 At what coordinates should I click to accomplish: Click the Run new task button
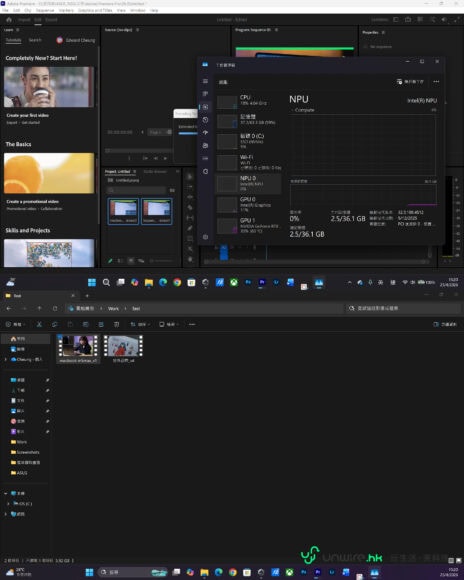pyautogui.click(x=410, y=81)
